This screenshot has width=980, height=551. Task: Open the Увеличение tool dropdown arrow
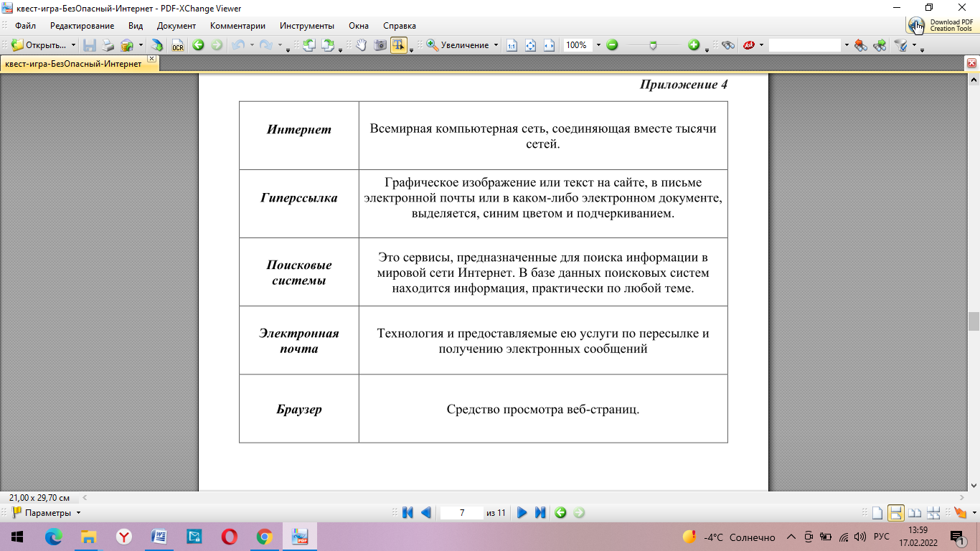click(496, 45)
